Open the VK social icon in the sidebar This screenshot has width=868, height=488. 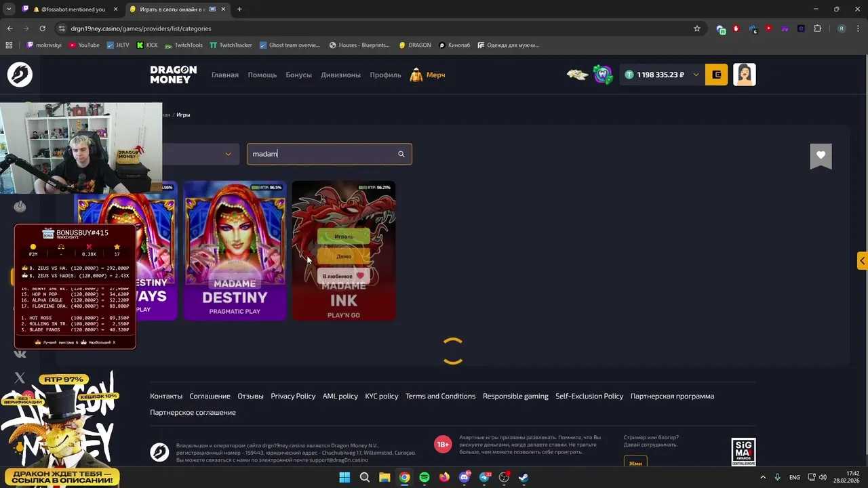pos(20,353)
